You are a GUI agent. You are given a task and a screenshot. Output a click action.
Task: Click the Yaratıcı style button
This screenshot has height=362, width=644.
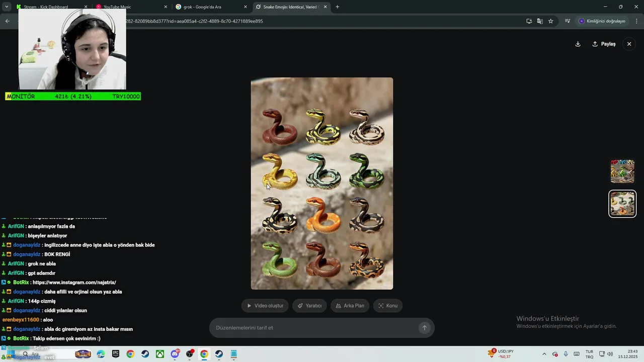(309, 306)
